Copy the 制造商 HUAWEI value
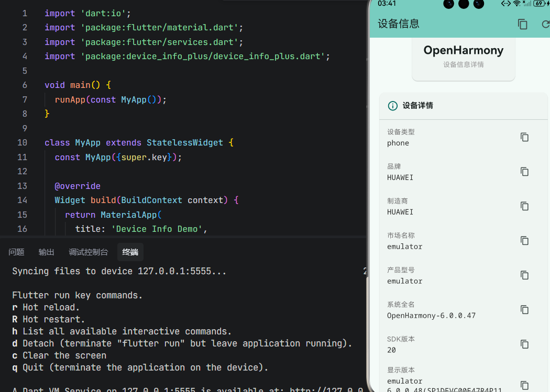Screen dimensions: 550x392 [524, 206]
